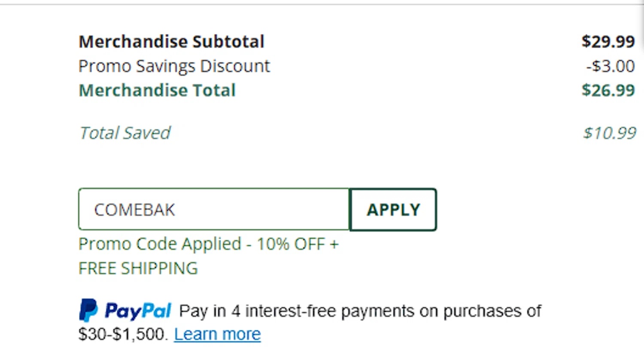Click the $26.99 total amount
Image resolution: width=644 pixels, height=347 pixels.
coord(608,91)
